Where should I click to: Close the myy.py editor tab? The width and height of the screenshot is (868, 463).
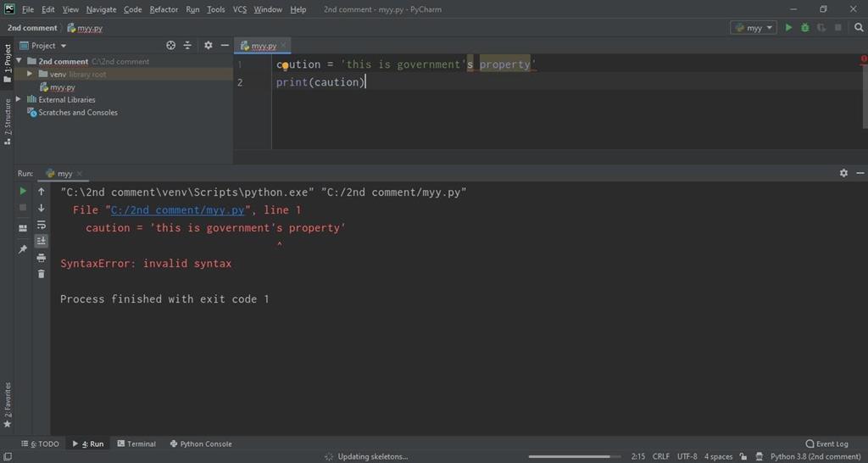point(283,46)
